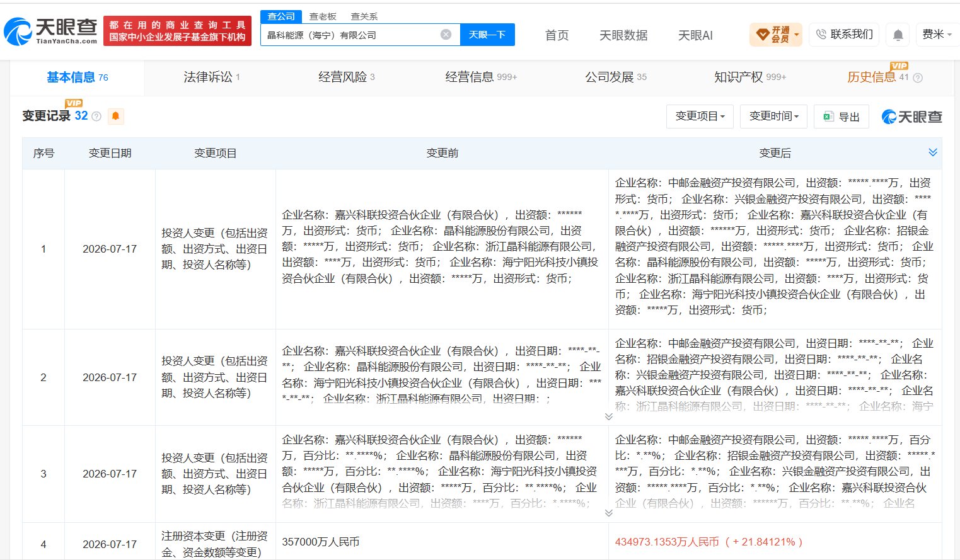Click the help icon next to 历史信息 41
Screen dimensions: 960x560
pos(918,78)
